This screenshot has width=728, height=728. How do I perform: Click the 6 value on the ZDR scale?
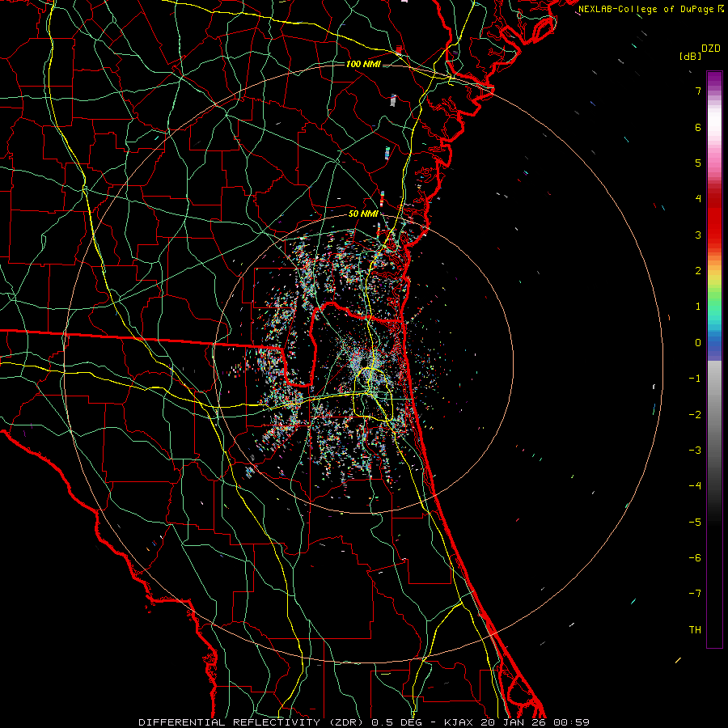coord(698,127)
